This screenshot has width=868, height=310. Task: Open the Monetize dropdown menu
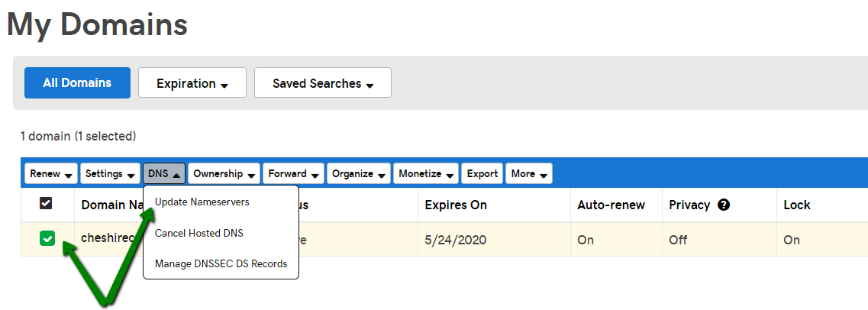[426, 174]
